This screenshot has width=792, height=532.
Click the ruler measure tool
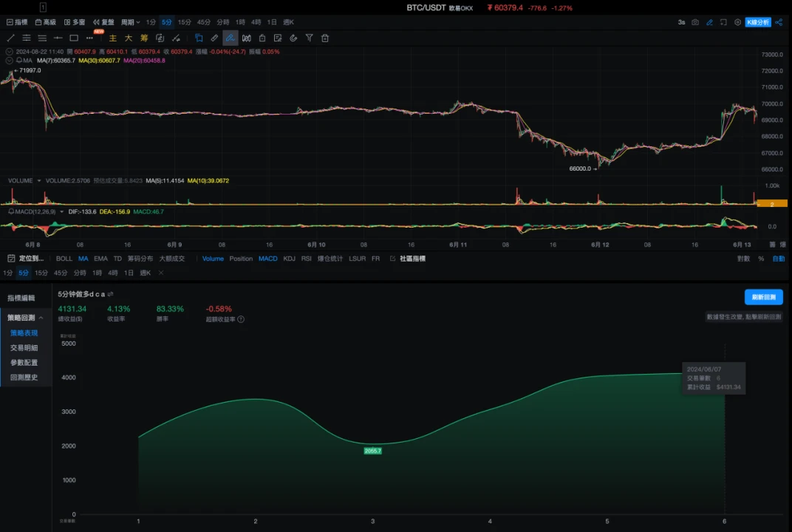point(214,38)
